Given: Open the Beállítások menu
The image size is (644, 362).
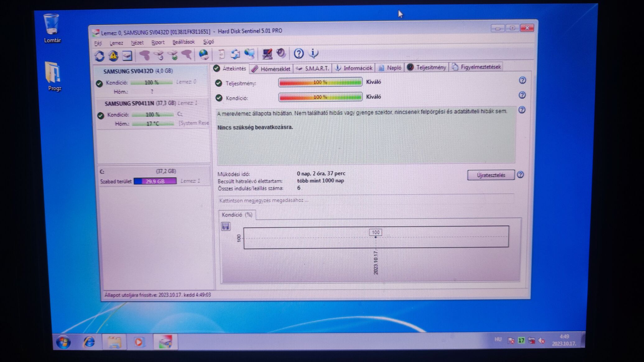Looking at the screenshot, I should coord(183,42).
